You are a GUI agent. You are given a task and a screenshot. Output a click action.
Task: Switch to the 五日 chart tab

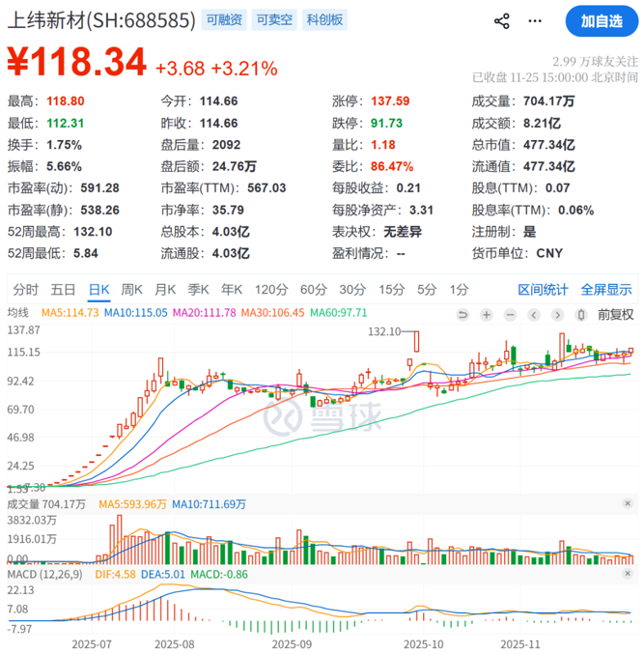64,289
